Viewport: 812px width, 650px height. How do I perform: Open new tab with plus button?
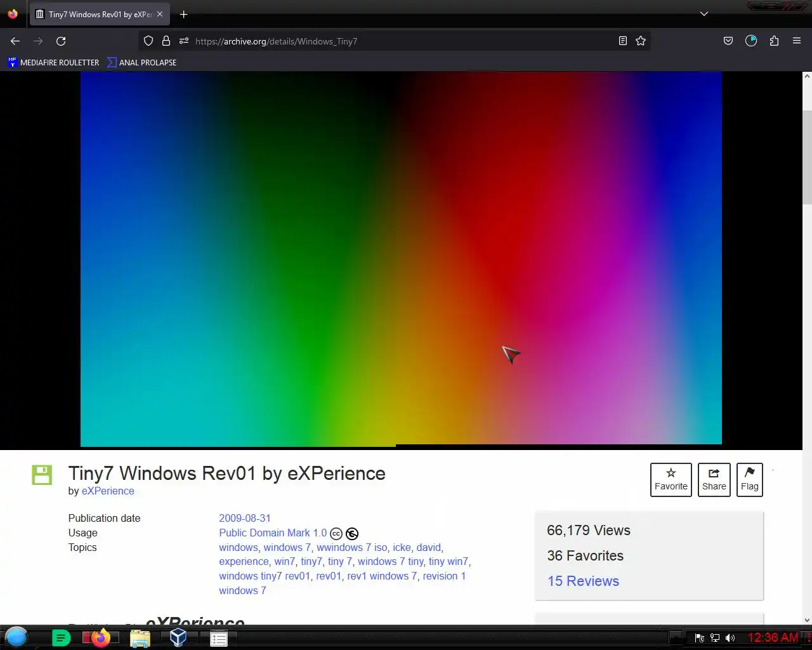pyautogui.click(x=184, y=14)
